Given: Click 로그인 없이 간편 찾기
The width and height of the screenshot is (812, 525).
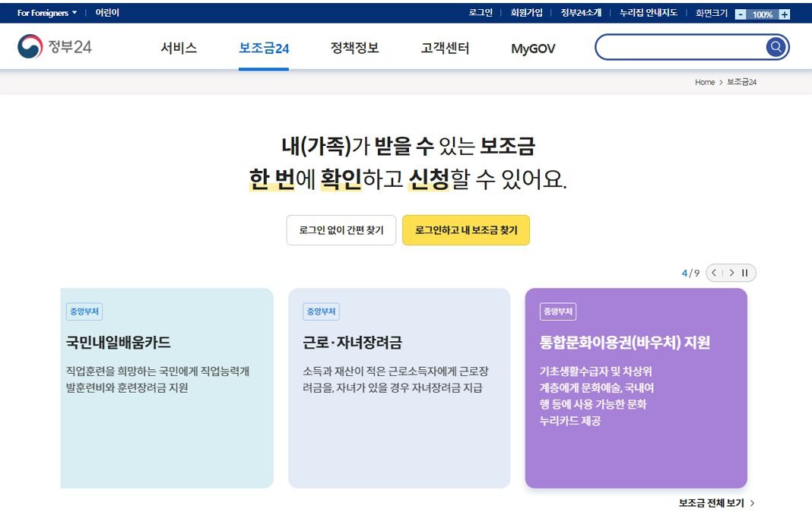Looking at the screenshot, I should point(340,230).
